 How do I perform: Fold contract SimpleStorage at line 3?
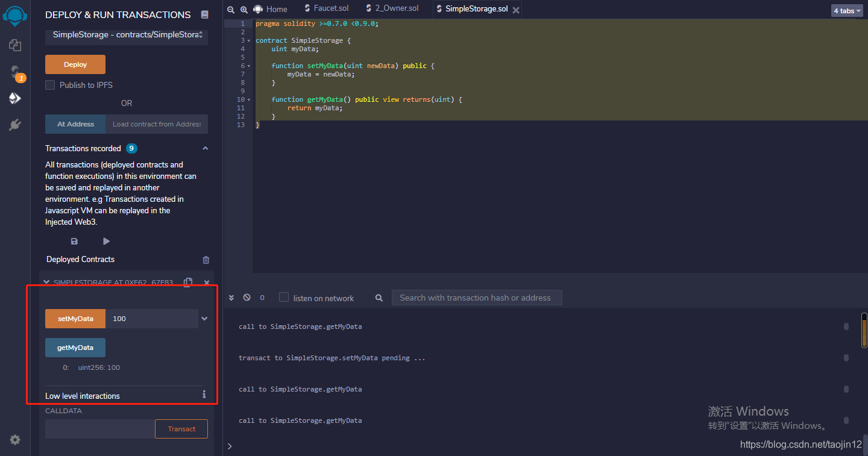(249, 40)
